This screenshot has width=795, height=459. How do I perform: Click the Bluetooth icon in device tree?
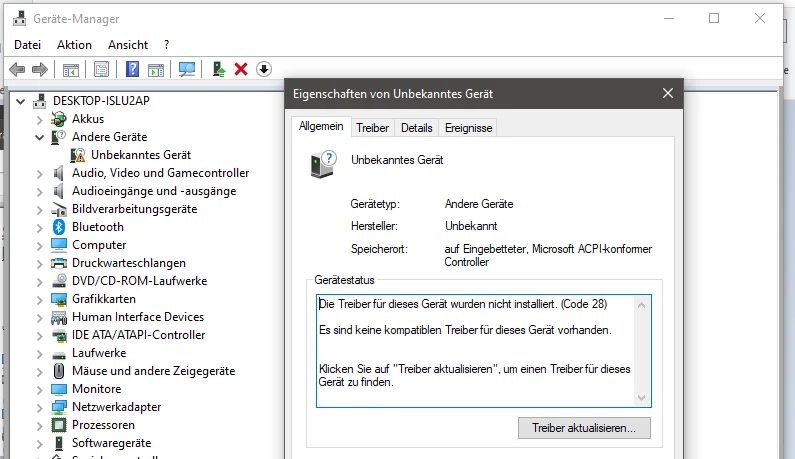click(x=59, y=227)
